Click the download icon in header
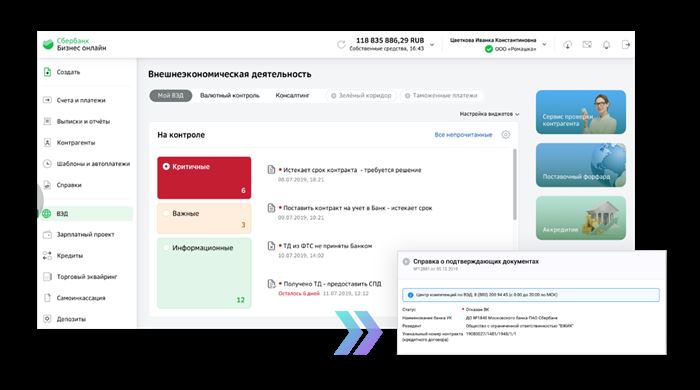The image size is (700, 390). (567, 45)
